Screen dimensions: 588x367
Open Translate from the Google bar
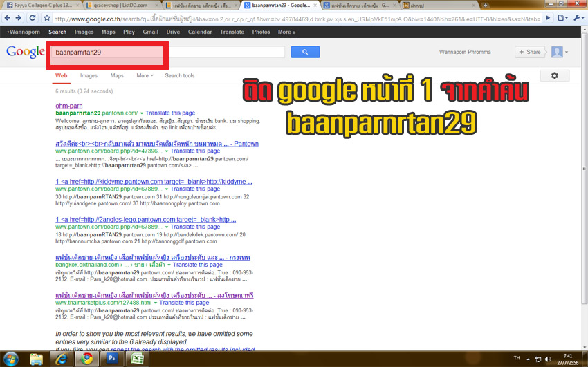(232, 32)
